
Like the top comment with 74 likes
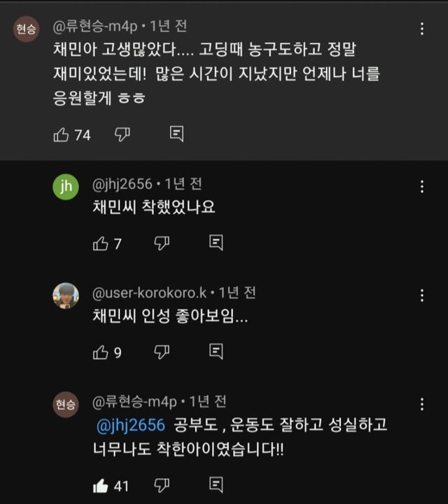pos(62,134)
